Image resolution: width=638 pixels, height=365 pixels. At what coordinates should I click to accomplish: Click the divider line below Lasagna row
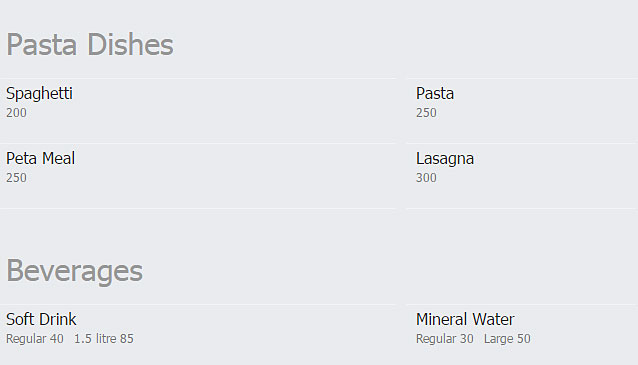tap(522, 208)
